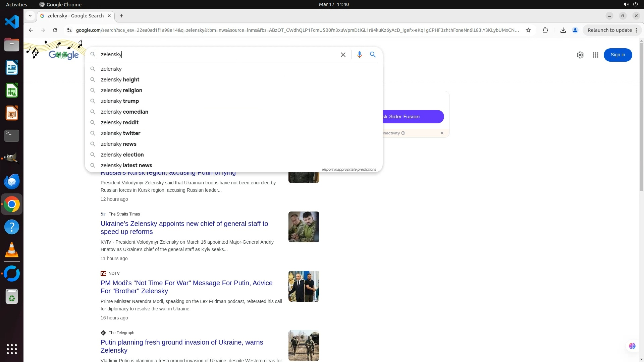This screenshot has width=644, height=362.
Task: Open NDTV PM Modi article link
Action: pyautogui.click(x=186, y=287)
